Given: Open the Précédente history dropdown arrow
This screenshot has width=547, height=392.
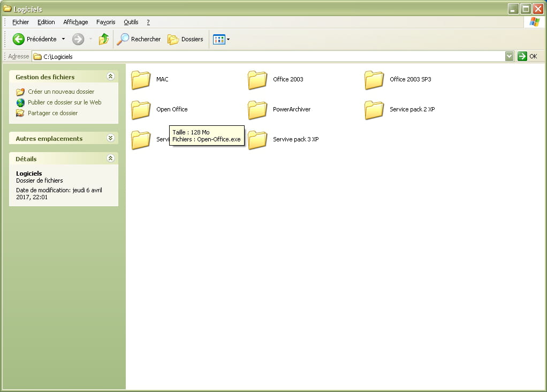Looking at the screenshot, I should [x=63, y=39].
